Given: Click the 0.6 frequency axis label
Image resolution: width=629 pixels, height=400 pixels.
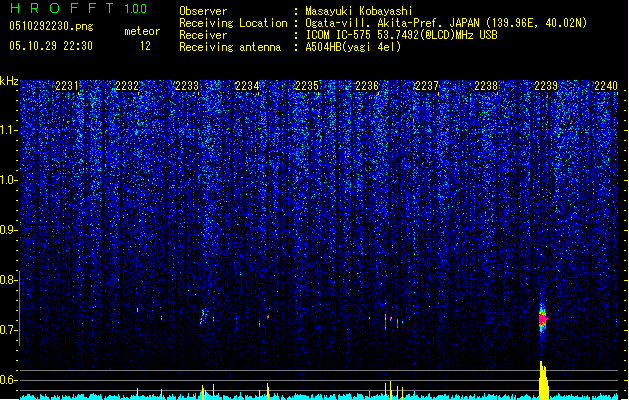Looking at the screenshot, I should [x=9, y=380].
